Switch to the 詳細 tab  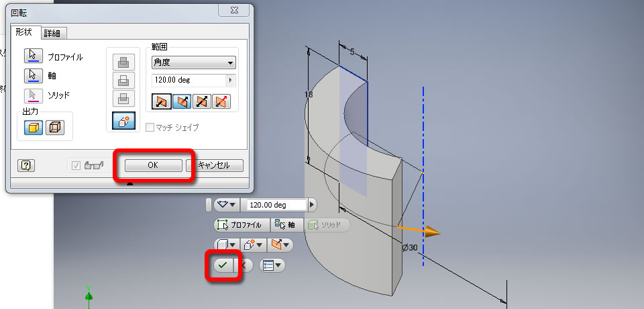[x=52, y=34]
